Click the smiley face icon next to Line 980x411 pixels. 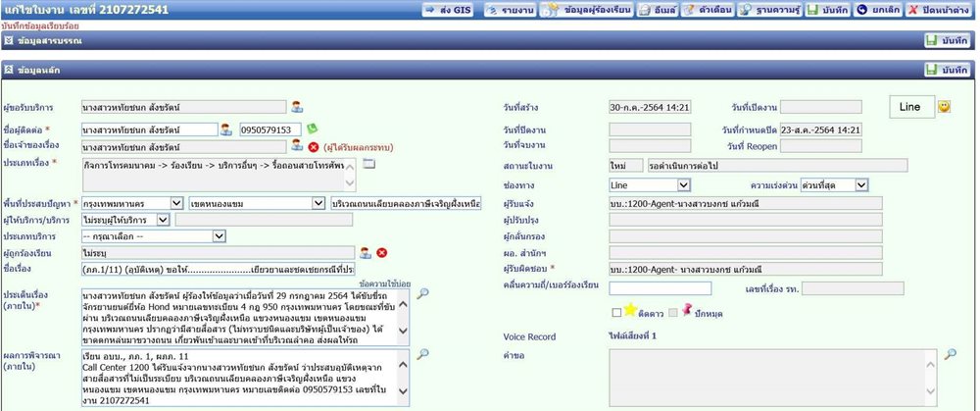[944, 107]
